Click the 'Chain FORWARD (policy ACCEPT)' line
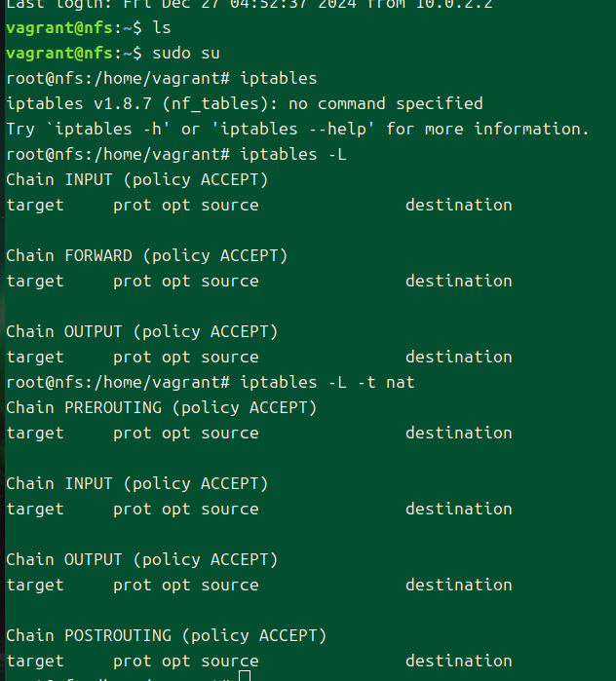The width and height of the screenshot is (616, 681). (x=146, y=255)
